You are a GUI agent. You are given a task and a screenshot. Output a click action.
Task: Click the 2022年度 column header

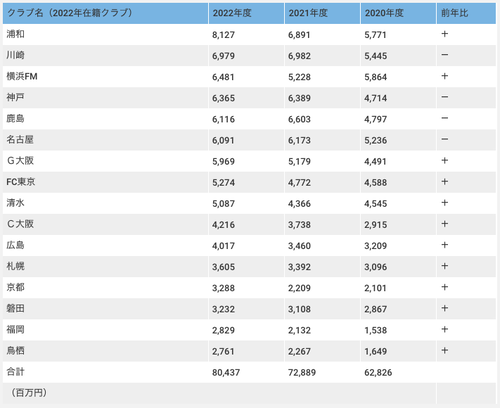tap(246, 13)
